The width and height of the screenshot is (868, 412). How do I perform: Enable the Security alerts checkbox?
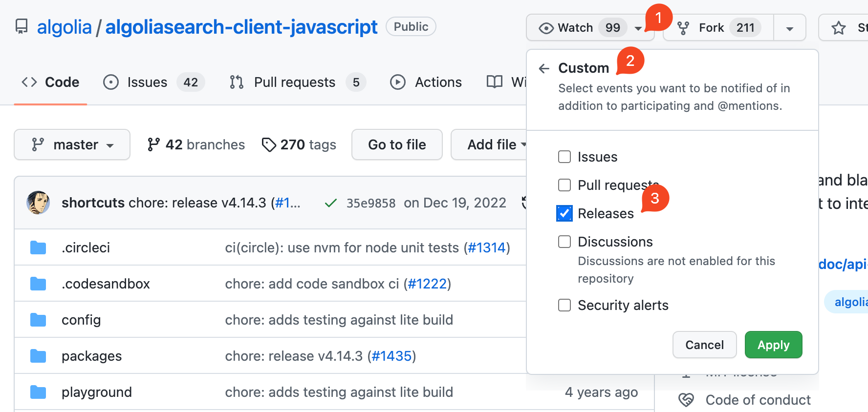tap(564, 305)
